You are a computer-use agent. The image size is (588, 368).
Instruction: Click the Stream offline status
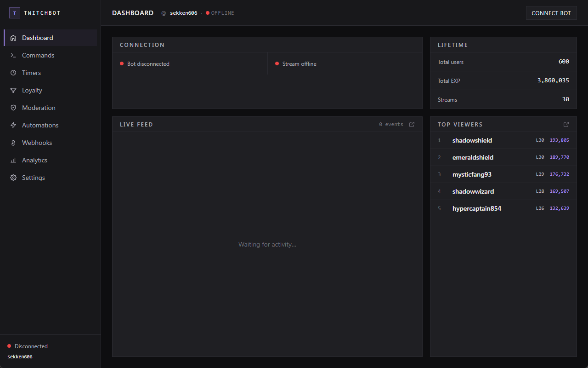tap(296, 64)
